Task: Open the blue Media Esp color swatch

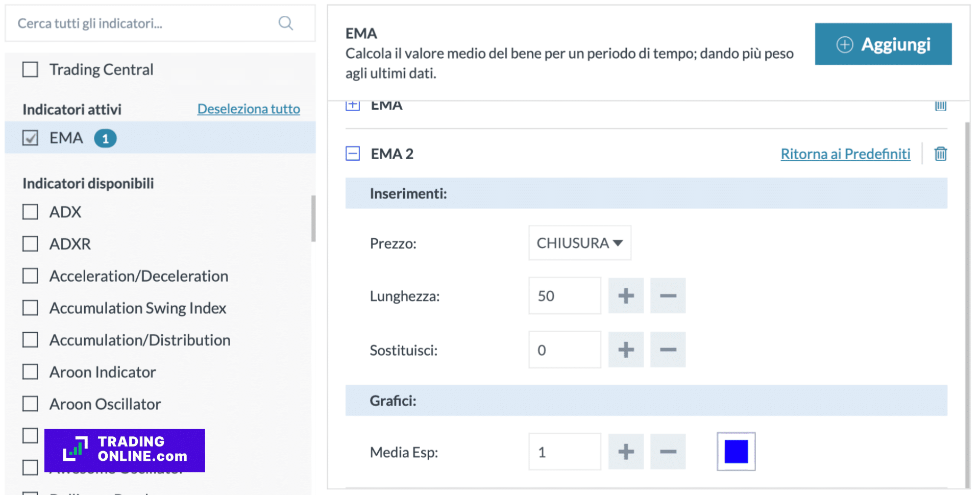Action: [736, 451]
